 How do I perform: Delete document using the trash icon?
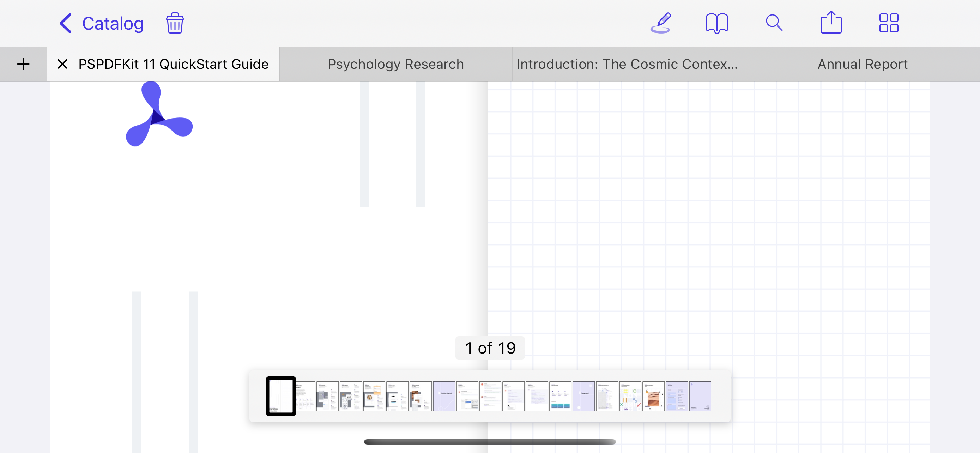point(175,23)
